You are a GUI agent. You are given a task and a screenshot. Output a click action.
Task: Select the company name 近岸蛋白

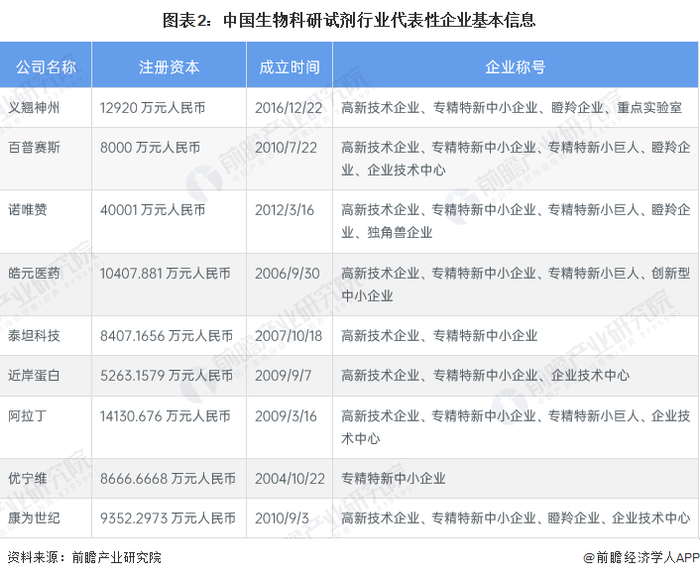click(34, 376)
